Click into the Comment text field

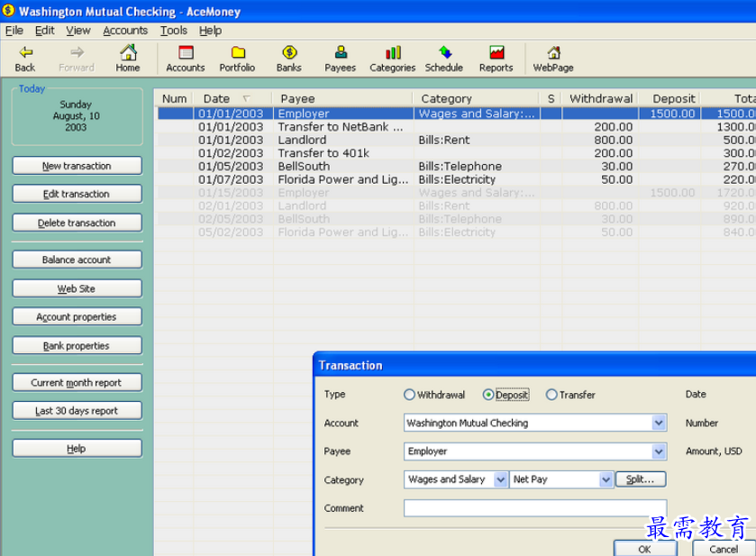pyautogui.click(x=535, y=508)
